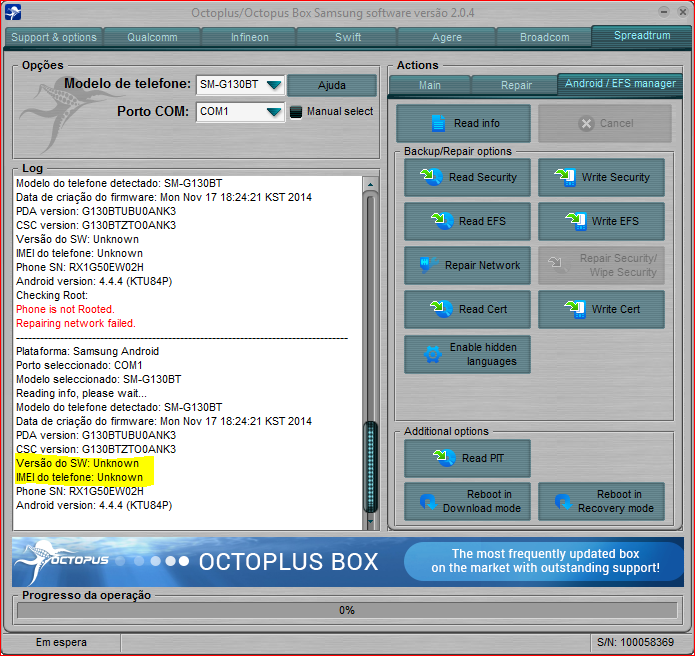The image size is (695, 656).
Task: Open the Porto COM dropdown
Action: pos(241,112)
